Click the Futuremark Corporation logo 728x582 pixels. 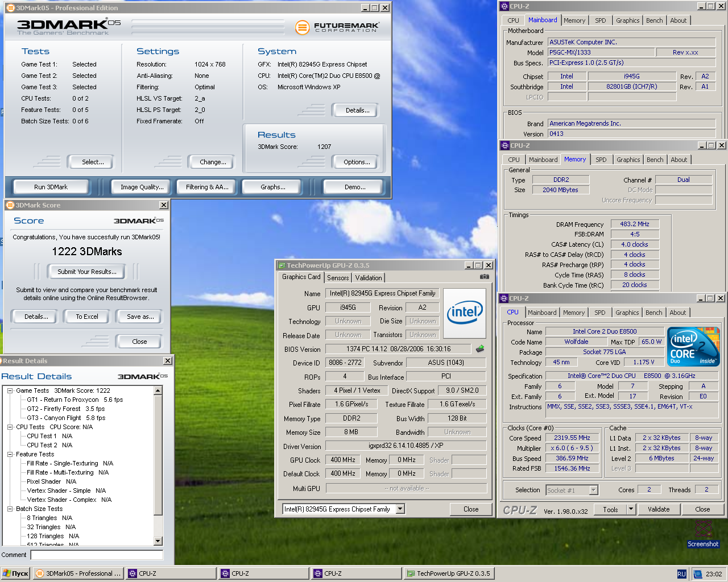338,27
